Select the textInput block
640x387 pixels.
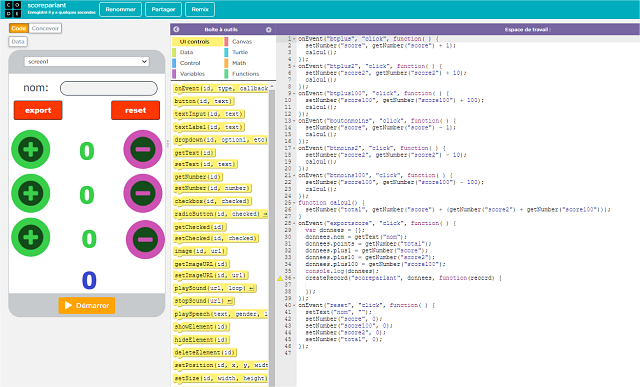click(x=209, y=114)
